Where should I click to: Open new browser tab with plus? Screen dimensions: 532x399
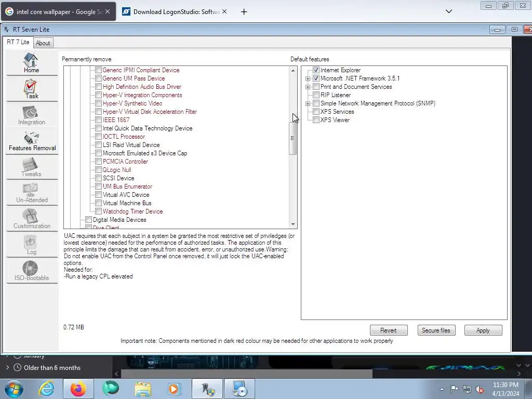pyautogui.click(x=244, y=12)
